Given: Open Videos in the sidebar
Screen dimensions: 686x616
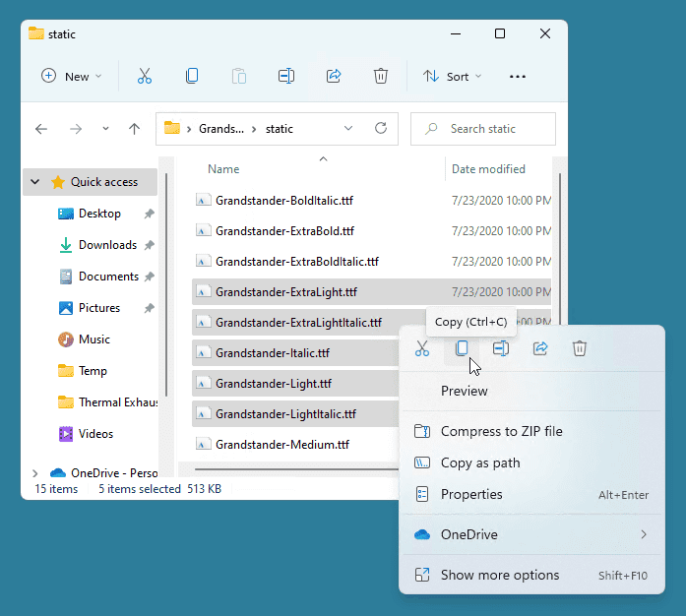Looking at the screenshot, I should click(95, 434).
